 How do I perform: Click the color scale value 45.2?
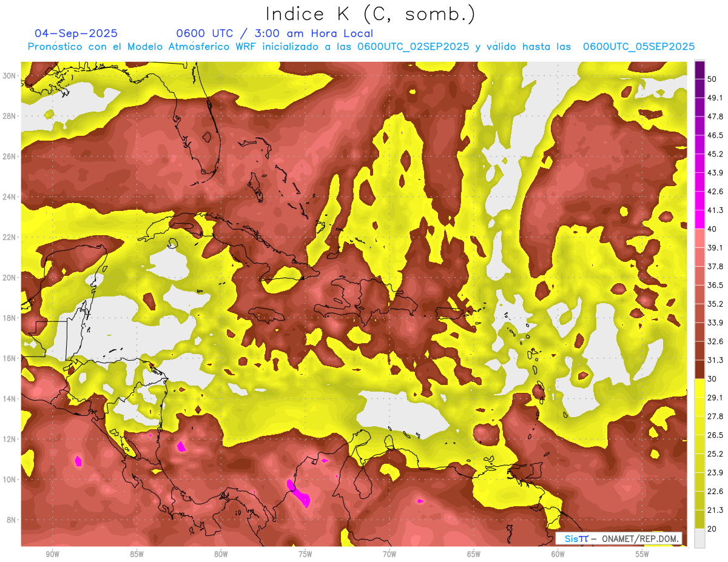pos(715,154)
